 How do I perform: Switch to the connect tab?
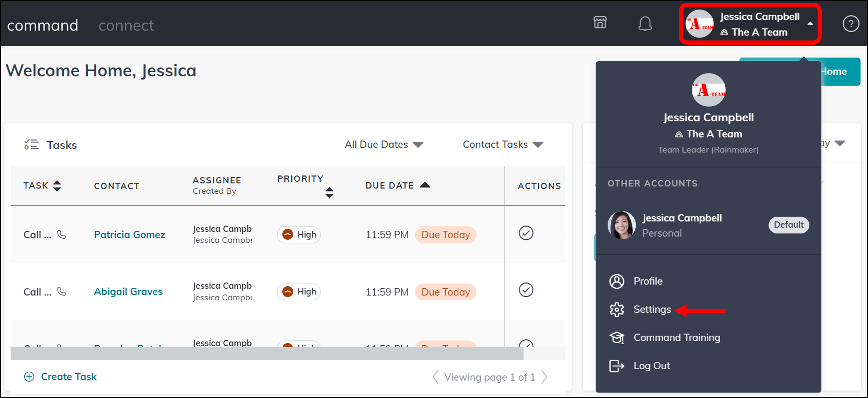pyautogui.click(x=126, y=25)
